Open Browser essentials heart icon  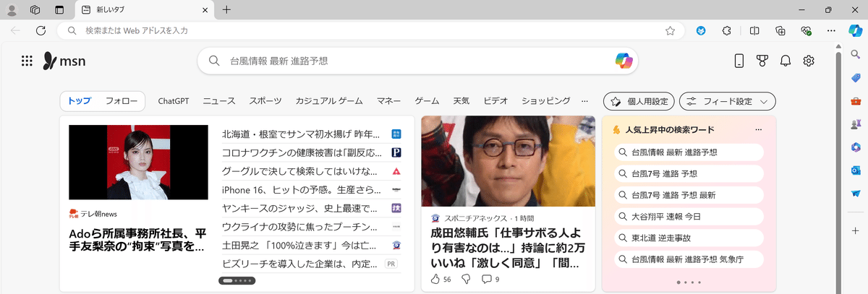[x=807, y=30]
